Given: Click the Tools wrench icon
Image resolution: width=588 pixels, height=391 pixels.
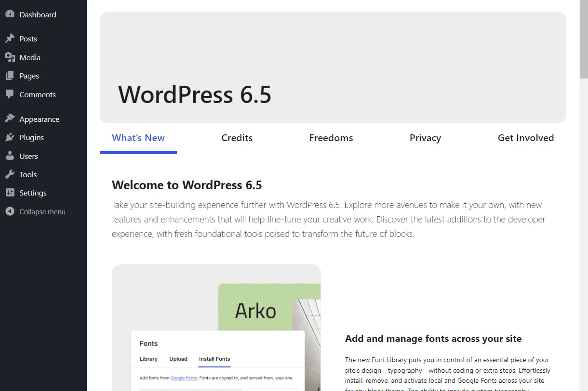Looking at the screenshot, I should click(10, 174).
